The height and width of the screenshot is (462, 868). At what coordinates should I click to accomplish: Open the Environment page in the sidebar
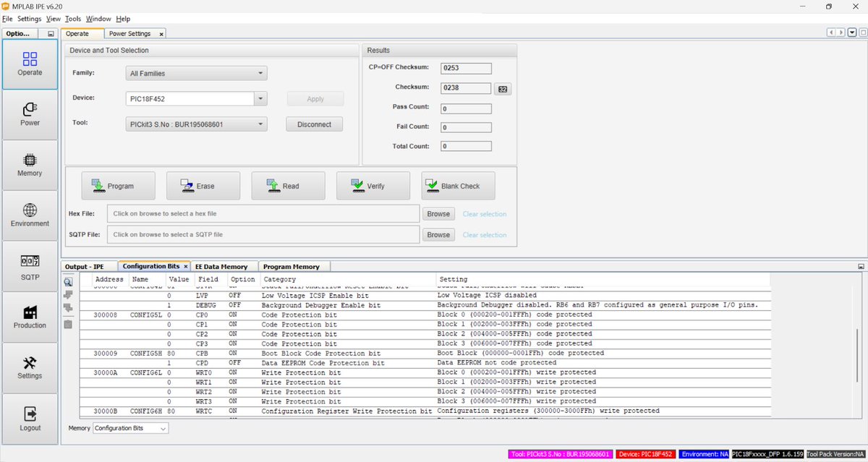(x=30, y=215)
